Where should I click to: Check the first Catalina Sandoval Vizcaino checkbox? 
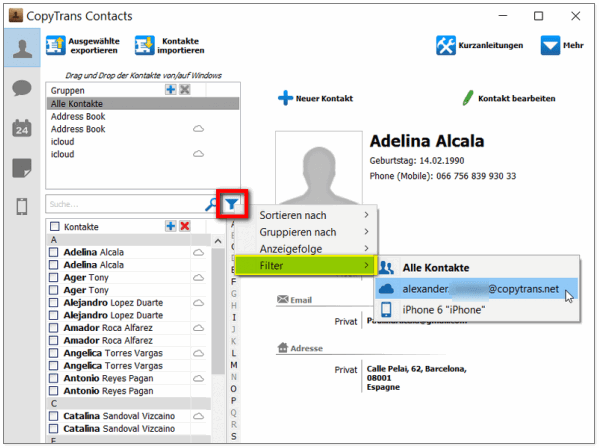pyautogui.click(x=53, y=416)
